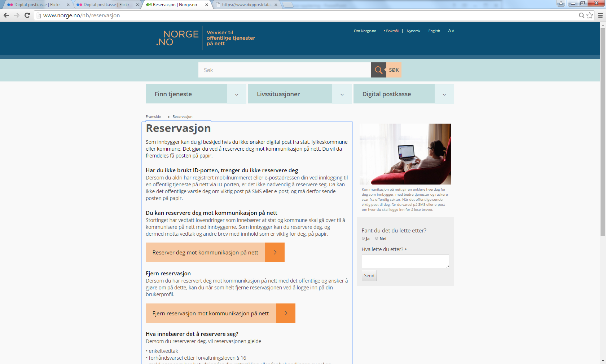Click the woman with laptop image

405,154
